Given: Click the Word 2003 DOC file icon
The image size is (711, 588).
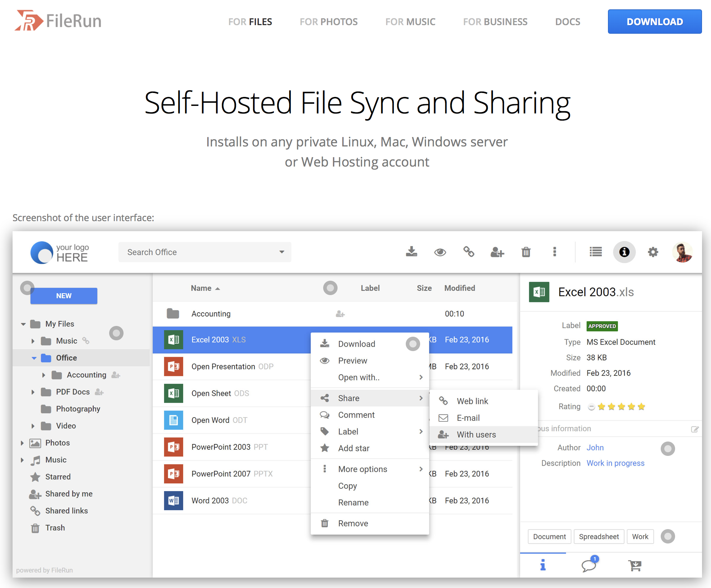Looking at the screenshot, I should click(x=174, y=500).
